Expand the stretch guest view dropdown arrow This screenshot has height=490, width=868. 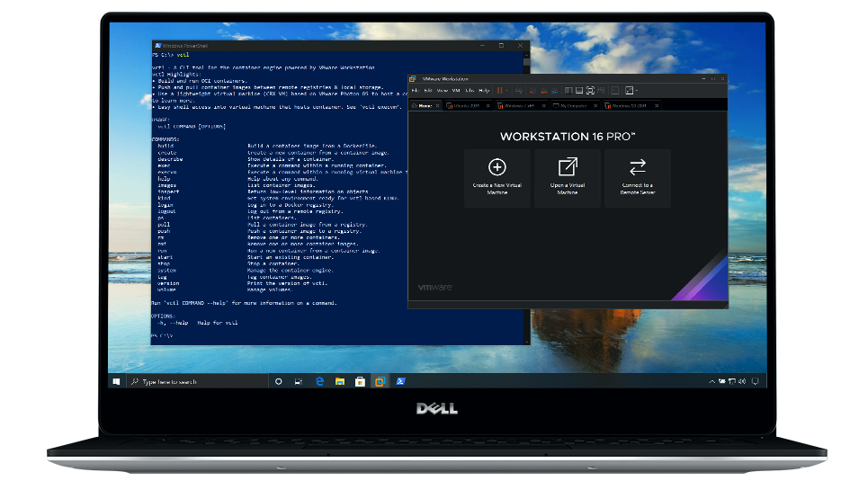click(637, 91)
